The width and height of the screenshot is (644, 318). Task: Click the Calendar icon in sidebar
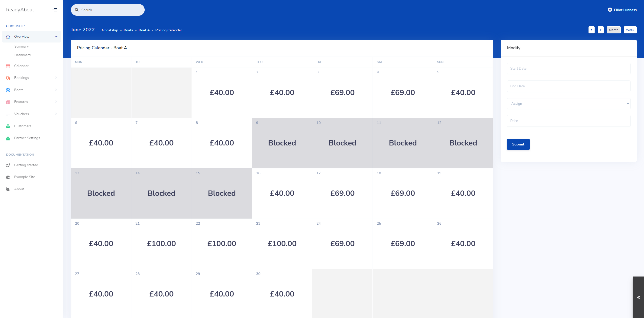click(8, 66)
